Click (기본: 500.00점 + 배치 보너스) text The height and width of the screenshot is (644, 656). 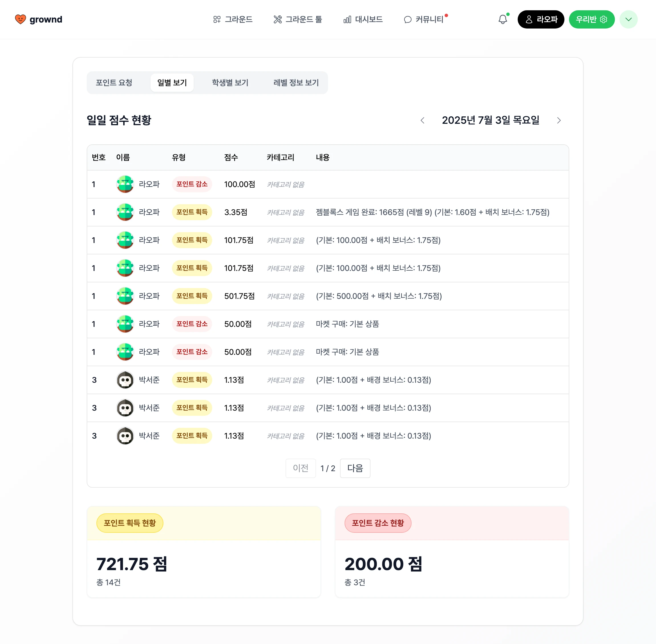coord(378,296)
